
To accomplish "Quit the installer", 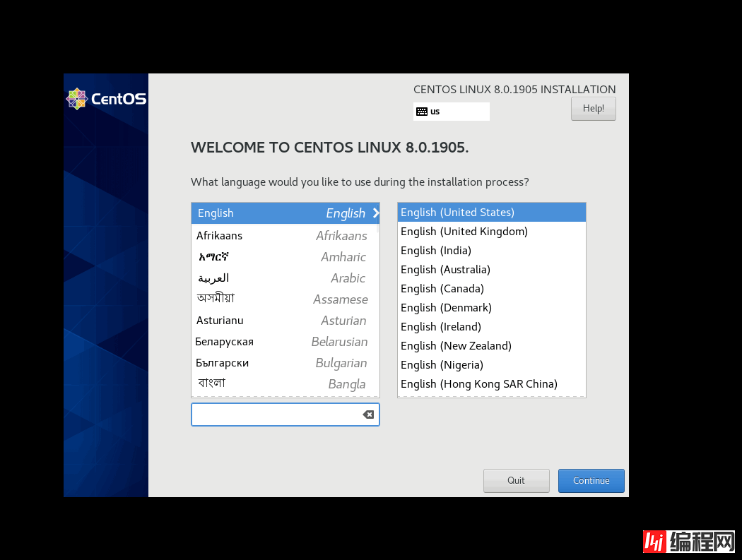I will [x=516, y=480].
